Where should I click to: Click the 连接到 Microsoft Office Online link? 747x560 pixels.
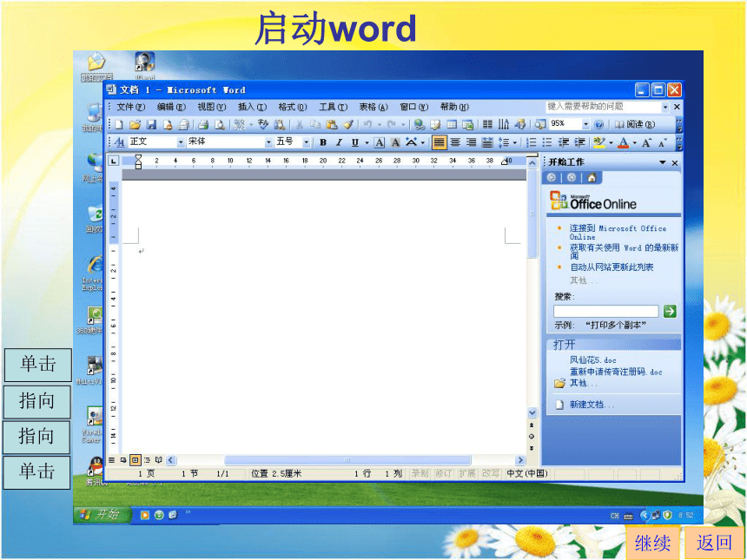(x=618, y=233)
